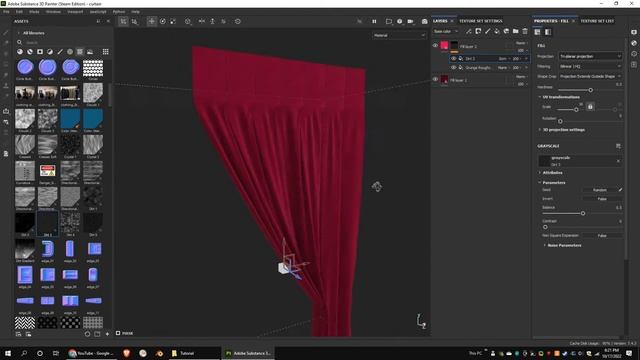Viewport: 640px width, 360px height.
Task: Open the Windows Start menu
Action: pos(8,353)
